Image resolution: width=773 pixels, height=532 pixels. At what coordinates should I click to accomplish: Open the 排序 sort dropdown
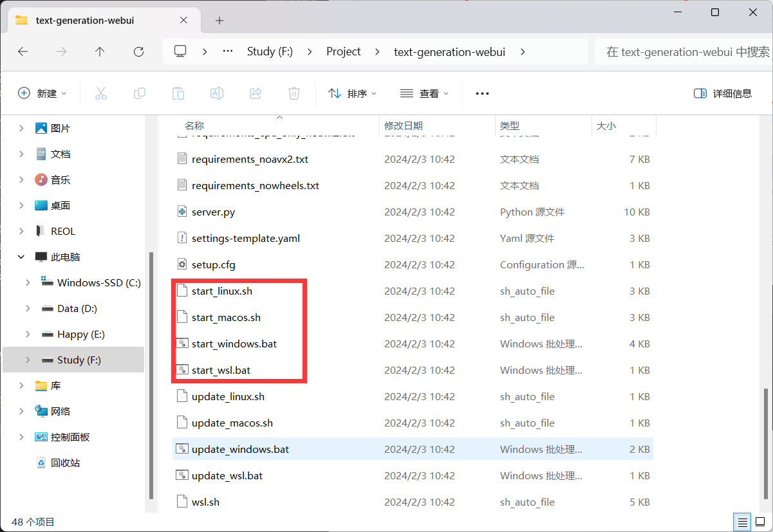pyautogui.click(x=352, y=93)
